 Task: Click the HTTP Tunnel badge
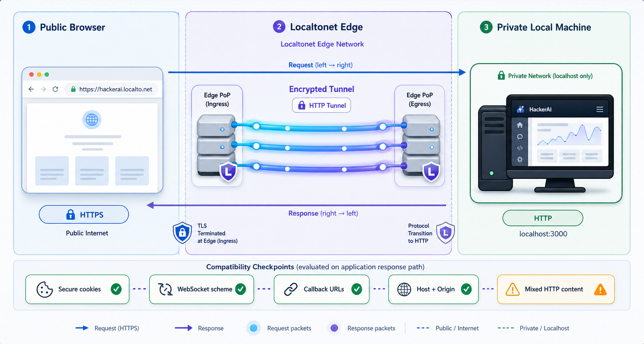pyautogui.click(x=321, y=106)
